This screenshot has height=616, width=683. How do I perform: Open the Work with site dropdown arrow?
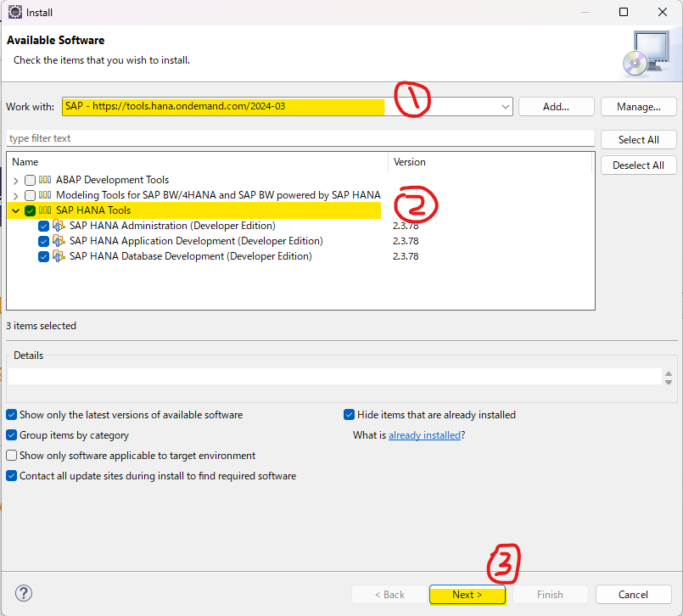click(506, 107)
